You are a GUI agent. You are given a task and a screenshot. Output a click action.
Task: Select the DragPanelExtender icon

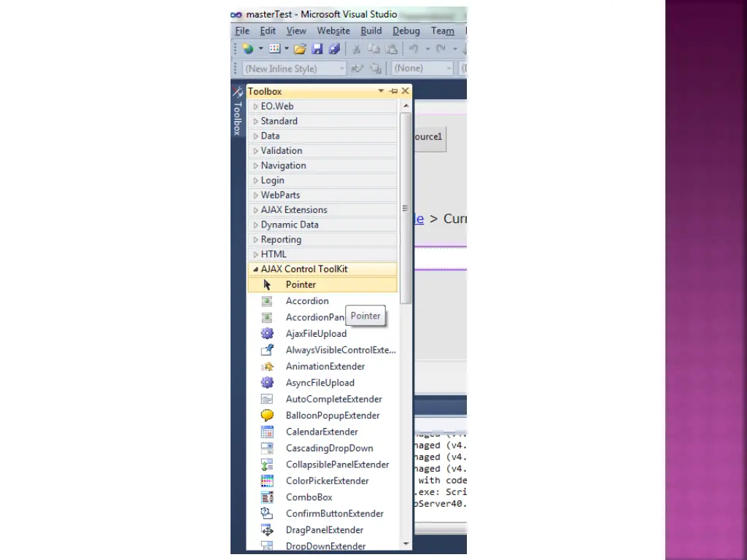[267, 530]
